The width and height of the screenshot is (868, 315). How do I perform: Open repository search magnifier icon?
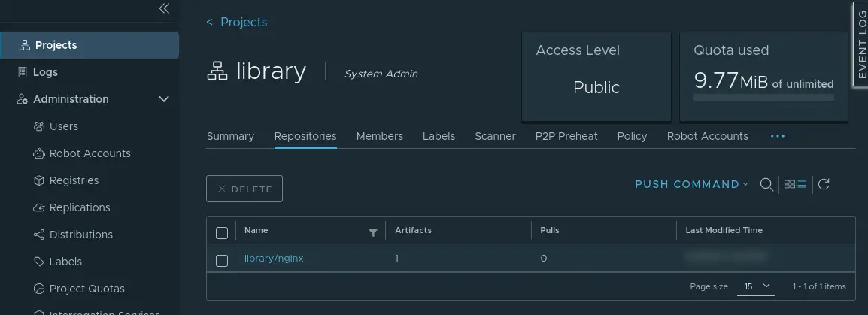766,184
